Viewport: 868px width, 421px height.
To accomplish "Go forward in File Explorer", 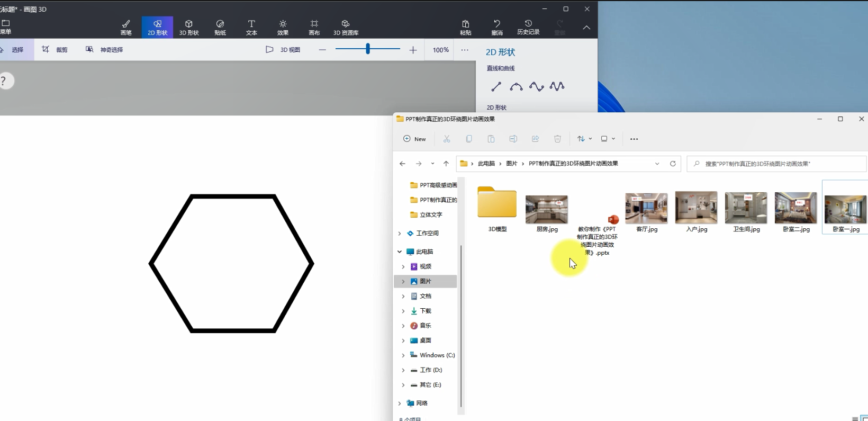I will (x=419, y=164).
